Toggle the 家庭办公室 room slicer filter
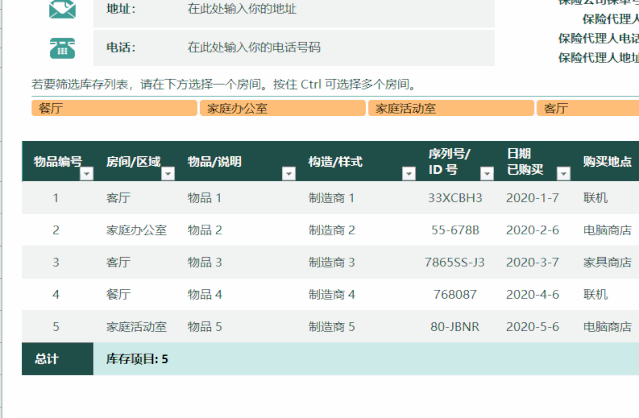This screenshot has height=418, width=639. click(281, 108)
